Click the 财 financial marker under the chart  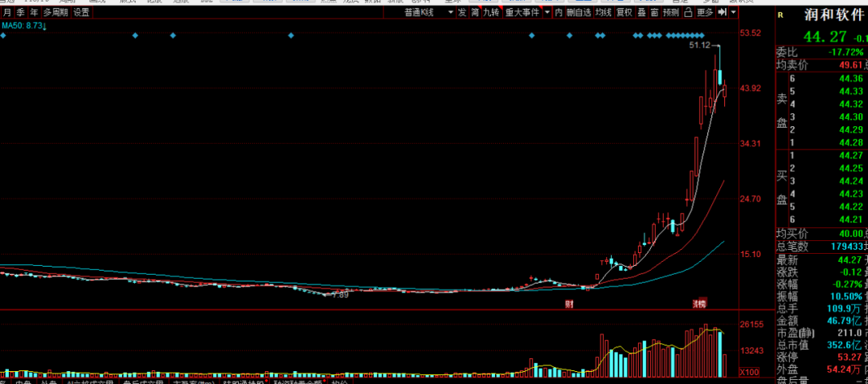[x=568, y=304]
